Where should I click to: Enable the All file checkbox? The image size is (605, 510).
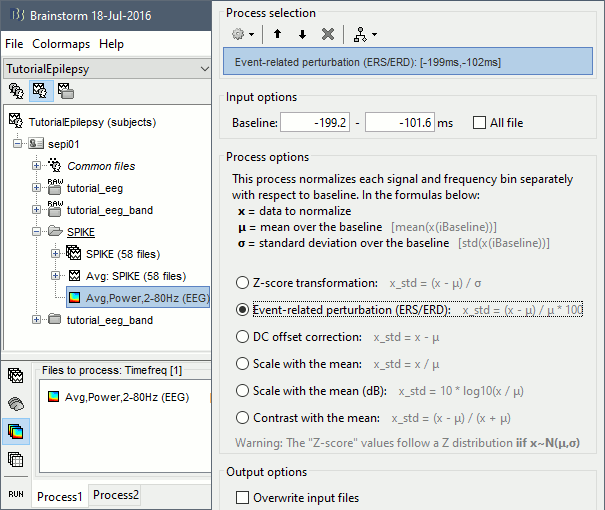[x=481, y=122]
